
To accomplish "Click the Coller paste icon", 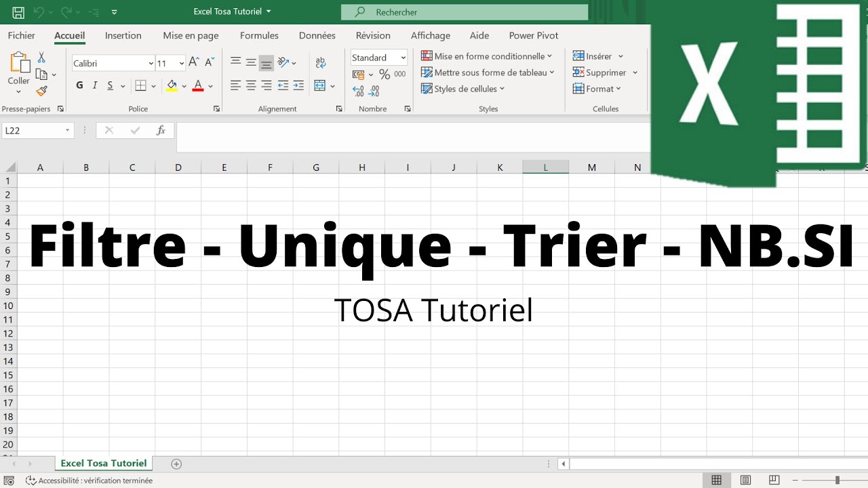I will point(19,62).
